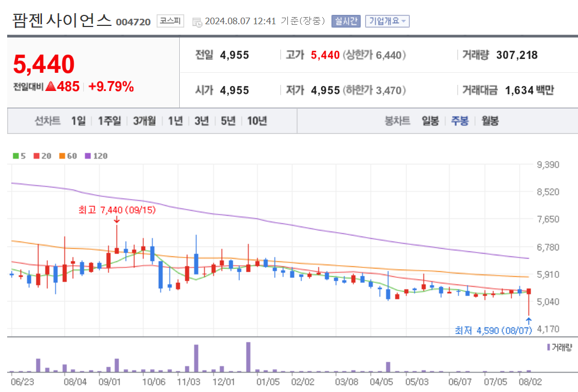Select the 3년 line chart tab
This screenshot has width=578, height=392.
click(x=202, y=121)
